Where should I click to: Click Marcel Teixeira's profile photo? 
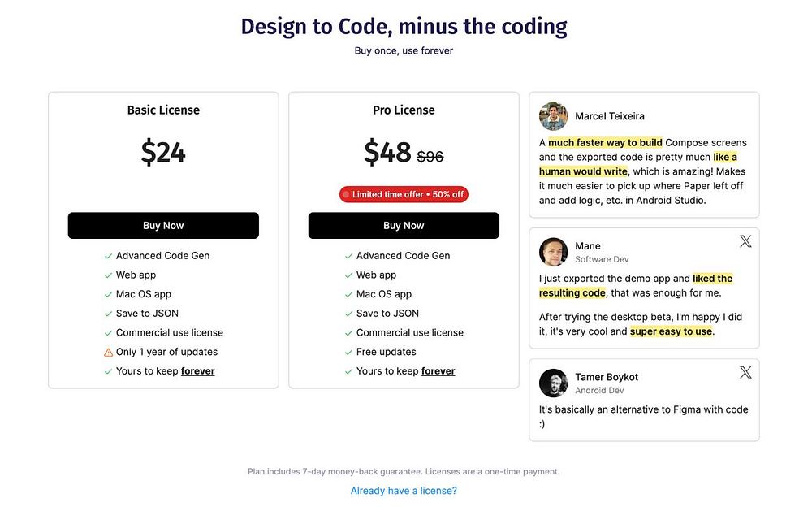(553, 116)
